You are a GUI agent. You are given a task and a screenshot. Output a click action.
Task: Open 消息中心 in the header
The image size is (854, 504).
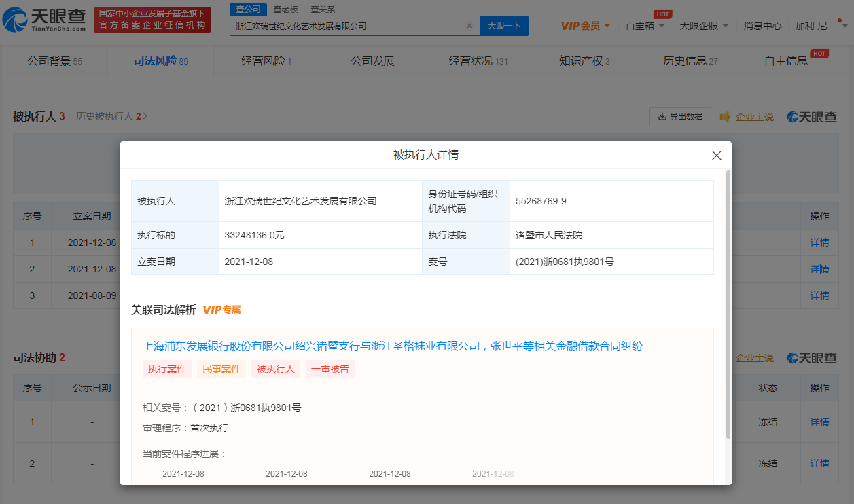762,26
